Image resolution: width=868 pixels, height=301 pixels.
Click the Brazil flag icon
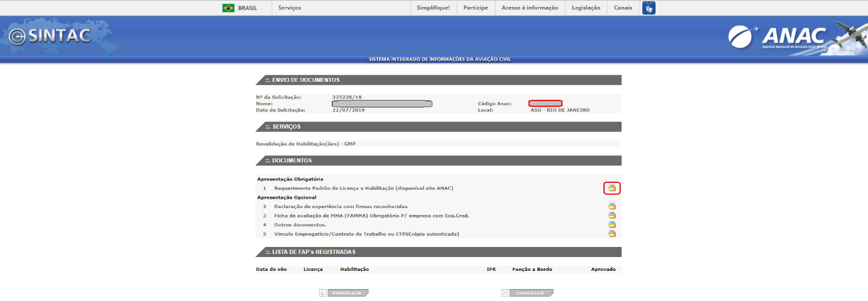pyautogui.click(x=228, y=8)
